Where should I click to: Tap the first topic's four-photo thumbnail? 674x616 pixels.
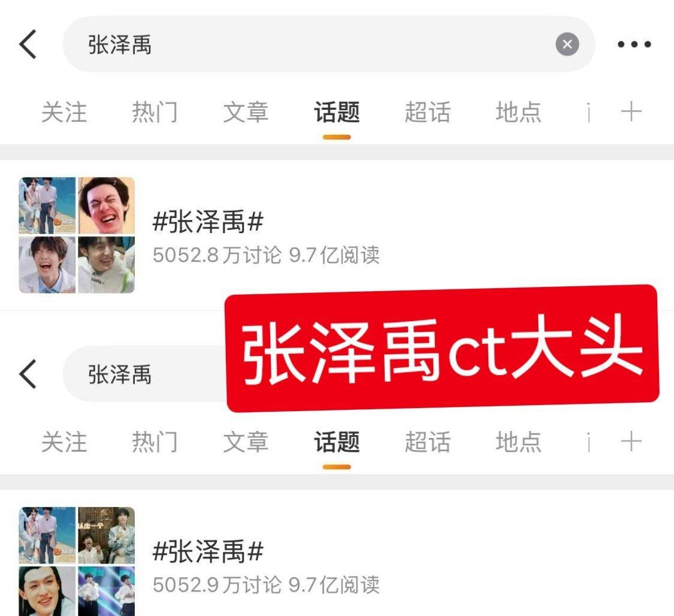pos(77,235)
